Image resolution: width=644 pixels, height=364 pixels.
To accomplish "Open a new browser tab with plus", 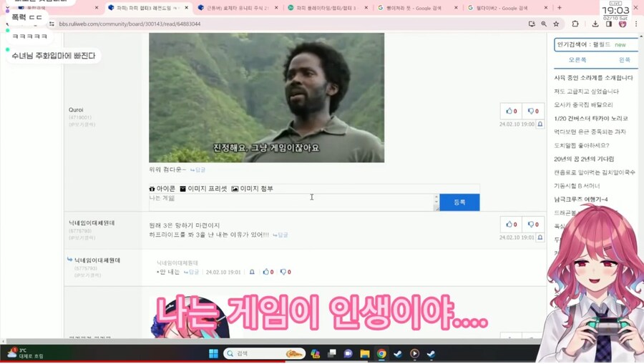I will tap(560, 8).
